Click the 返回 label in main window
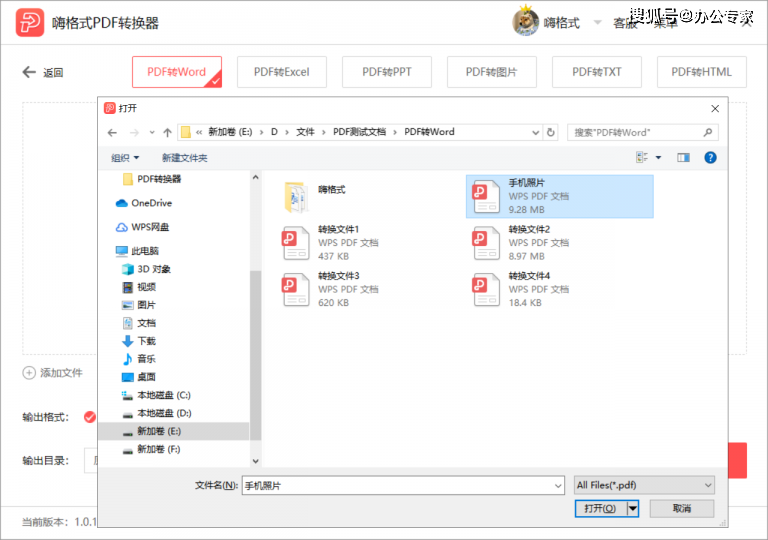Screen dimensions: 768x540 coord(53,73)
